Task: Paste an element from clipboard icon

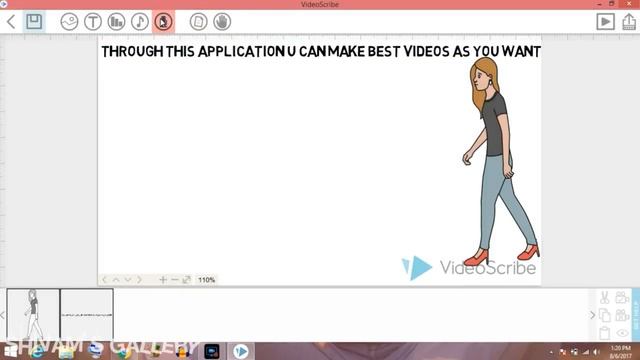Action: 604,333
